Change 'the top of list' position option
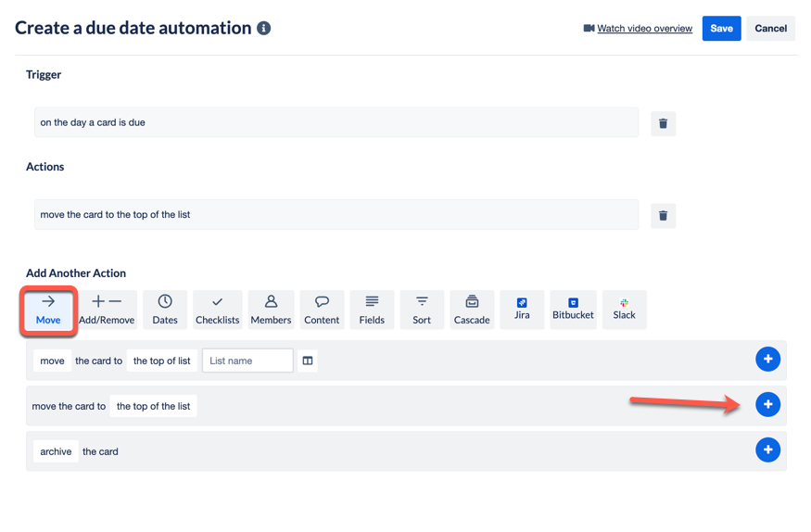The width and height of the screenshot is (811, 532). point(162,361)
